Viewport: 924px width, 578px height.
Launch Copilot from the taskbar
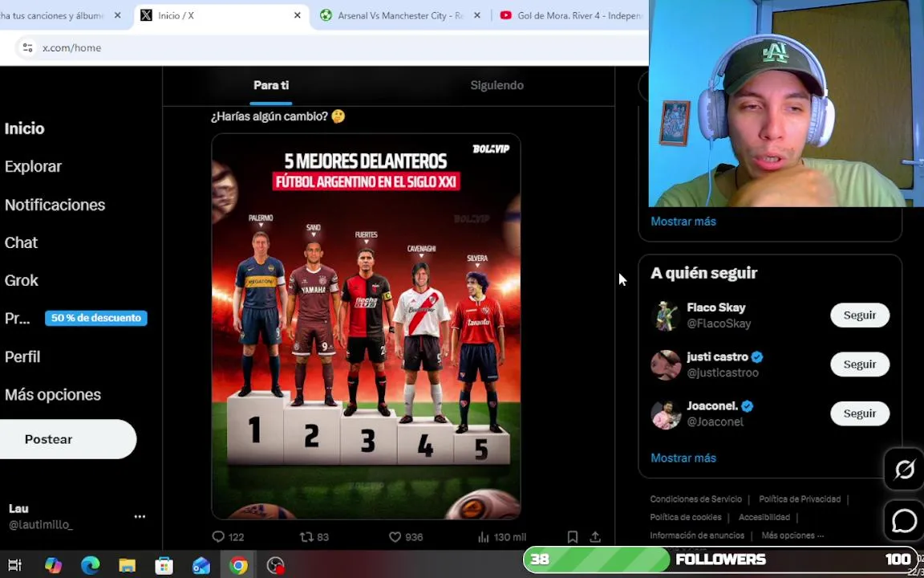(53, 565)
